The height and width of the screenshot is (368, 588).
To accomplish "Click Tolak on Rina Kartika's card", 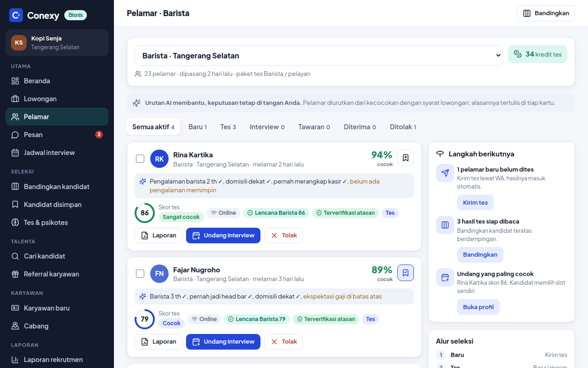I will tap(283, 236).
